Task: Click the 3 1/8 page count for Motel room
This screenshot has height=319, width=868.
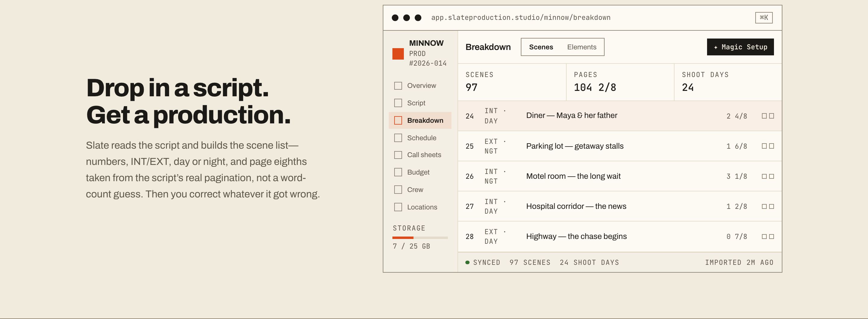Action: [x=737, y=176]
